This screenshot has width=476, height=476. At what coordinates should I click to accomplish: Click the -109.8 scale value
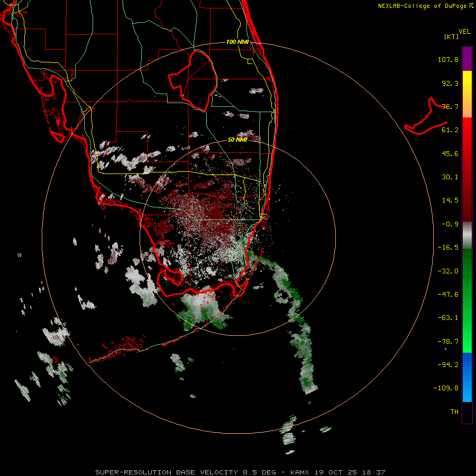click(446, 388)
